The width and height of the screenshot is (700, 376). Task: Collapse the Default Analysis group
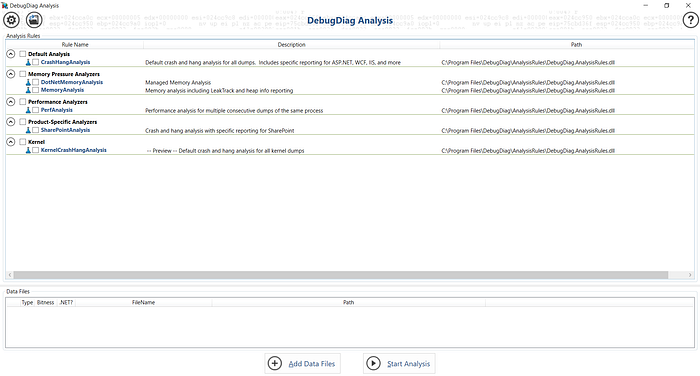pyautogui.click(x=11, y=54)
